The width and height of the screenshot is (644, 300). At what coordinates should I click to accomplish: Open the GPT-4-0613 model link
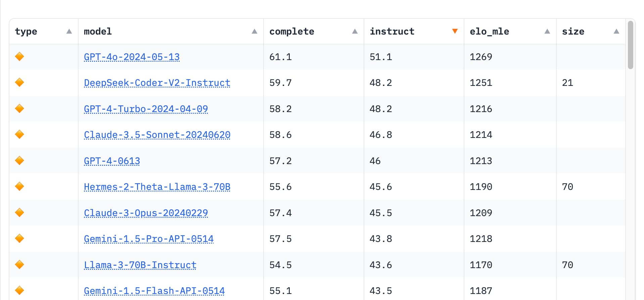click(x=112, y=161)
